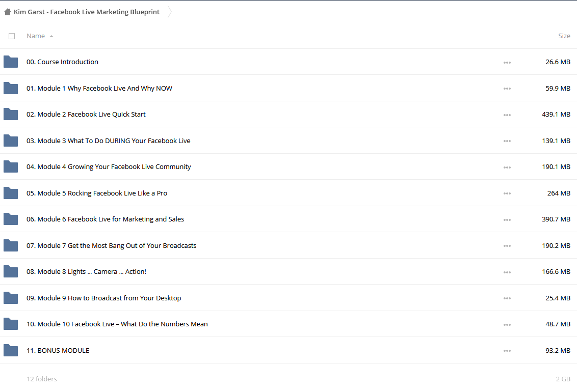This screenshot has height=392, width=577.
Task: Click the folder icon for 06. Module 6
Action: click(x=11, y=219)
